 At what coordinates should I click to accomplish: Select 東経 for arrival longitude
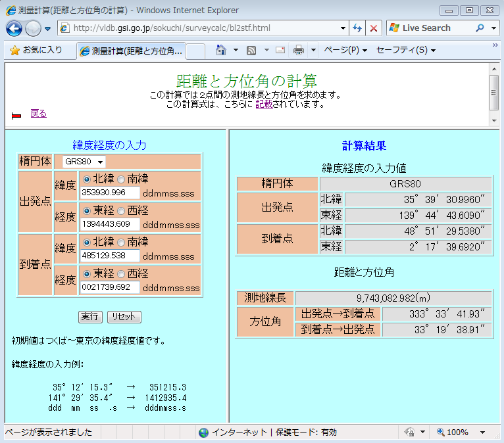[86, 274]
